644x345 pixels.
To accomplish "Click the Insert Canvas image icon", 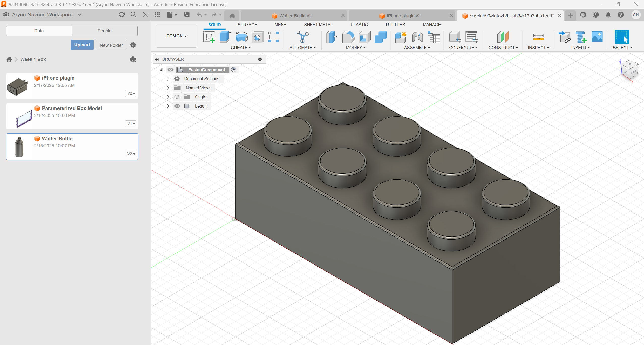I will point(597,37).
